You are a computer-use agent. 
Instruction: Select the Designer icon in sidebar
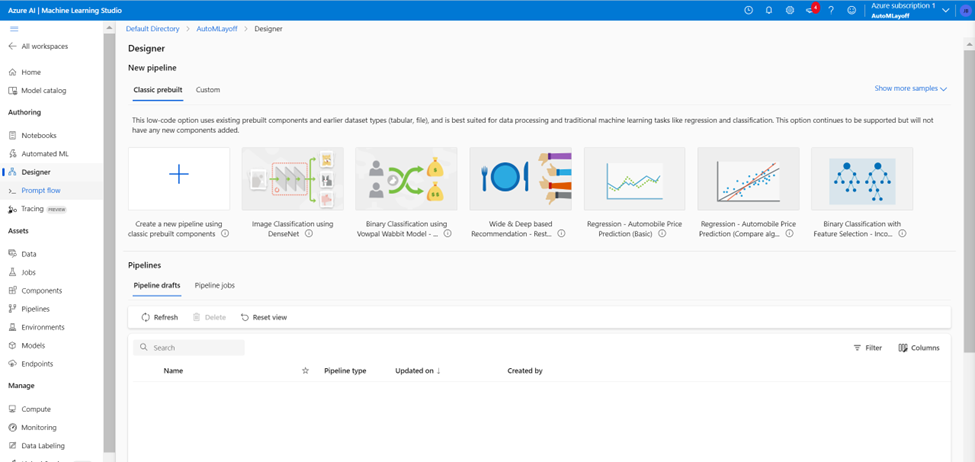coord(12,172)
